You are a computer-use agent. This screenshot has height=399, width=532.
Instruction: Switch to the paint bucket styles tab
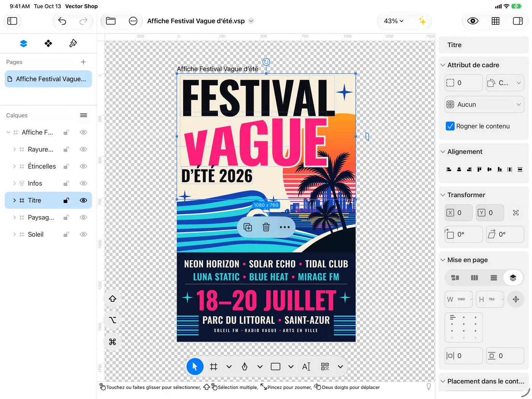tap(73, 44)
